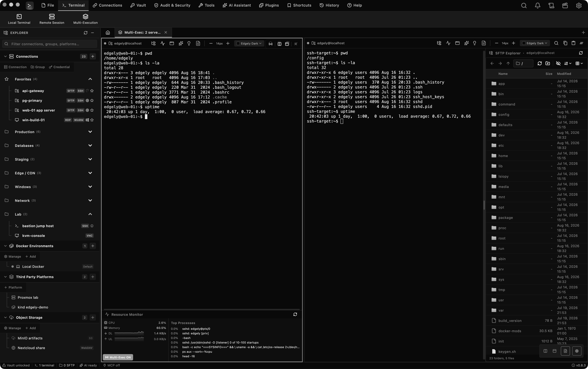
Task: Increase font size in left terminal
Action: (228, 43)
